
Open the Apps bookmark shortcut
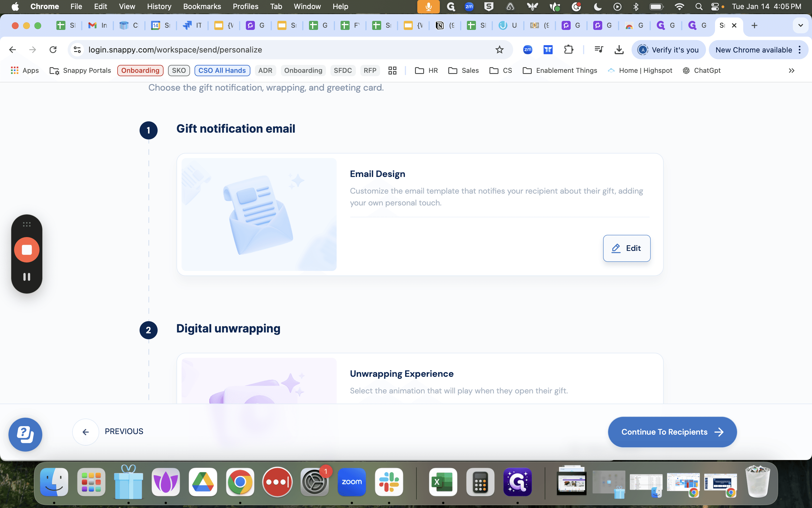point(25,71)
